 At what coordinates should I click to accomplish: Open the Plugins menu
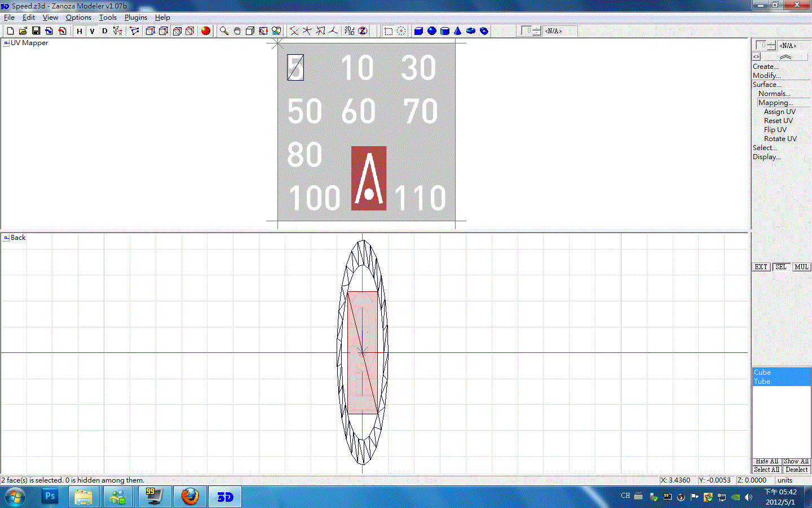click(x=135, y=17)
